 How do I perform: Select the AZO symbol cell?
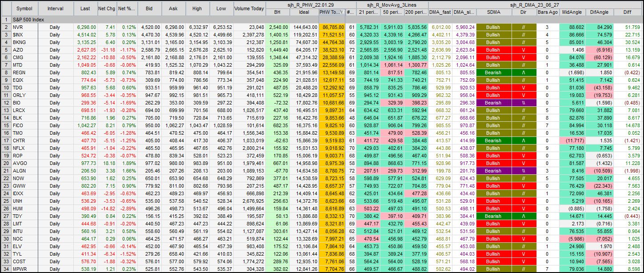[x=24, y=50]
